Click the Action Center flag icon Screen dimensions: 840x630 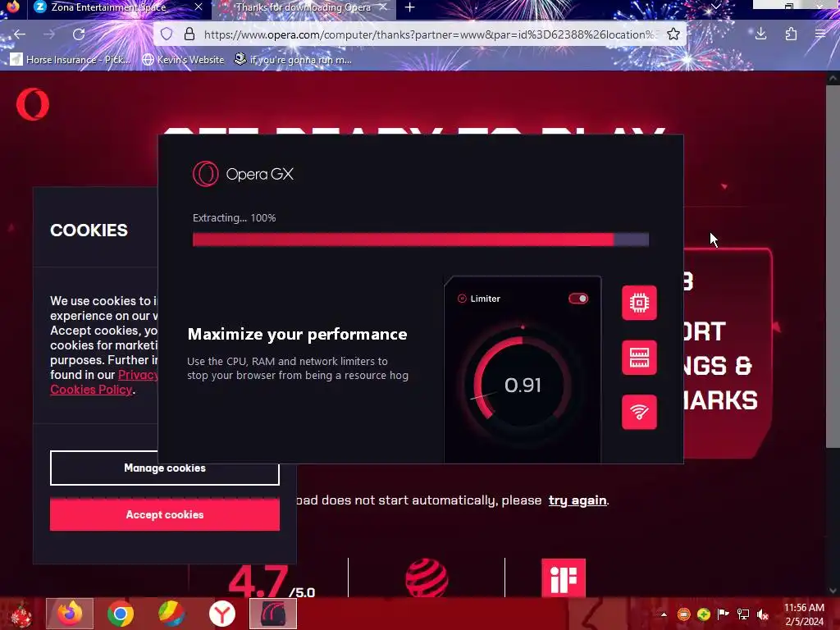724,614
